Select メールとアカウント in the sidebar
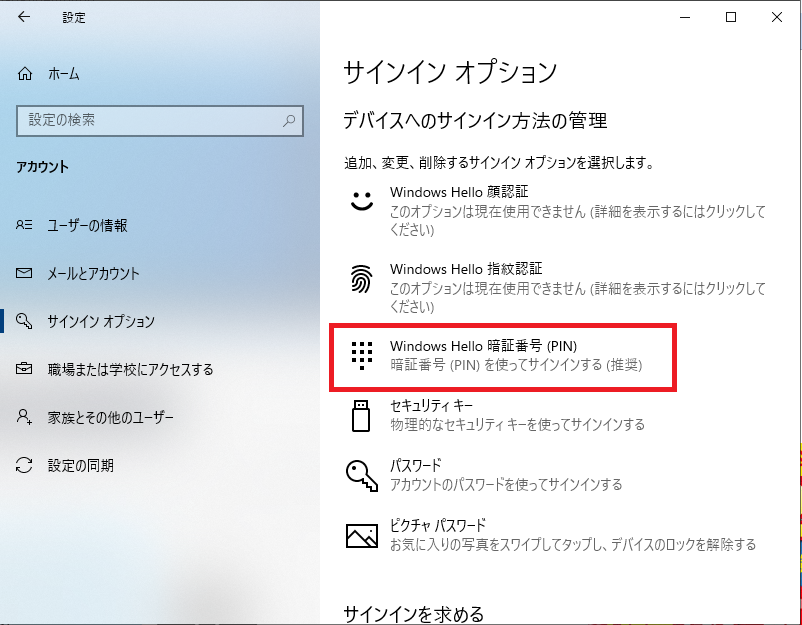Screen dimensions: 802x625 [94, 273]
